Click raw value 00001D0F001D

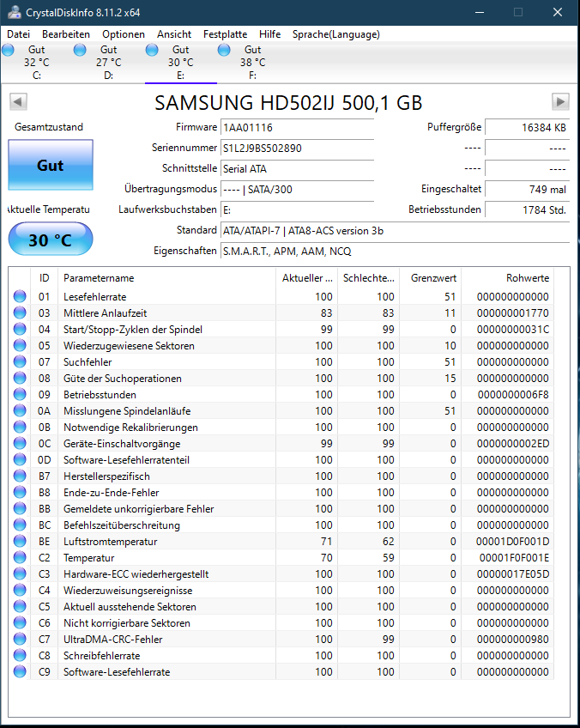513,542
